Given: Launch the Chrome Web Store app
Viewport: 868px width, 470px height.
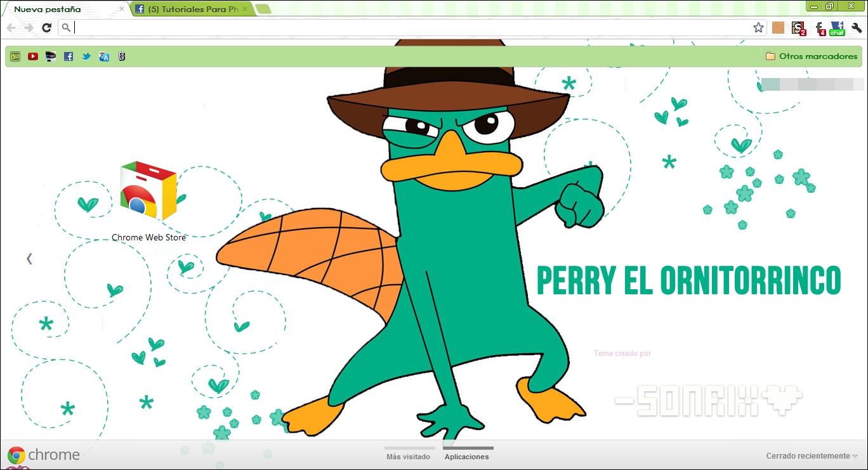Looking at the screenshot, I should 148,191.
